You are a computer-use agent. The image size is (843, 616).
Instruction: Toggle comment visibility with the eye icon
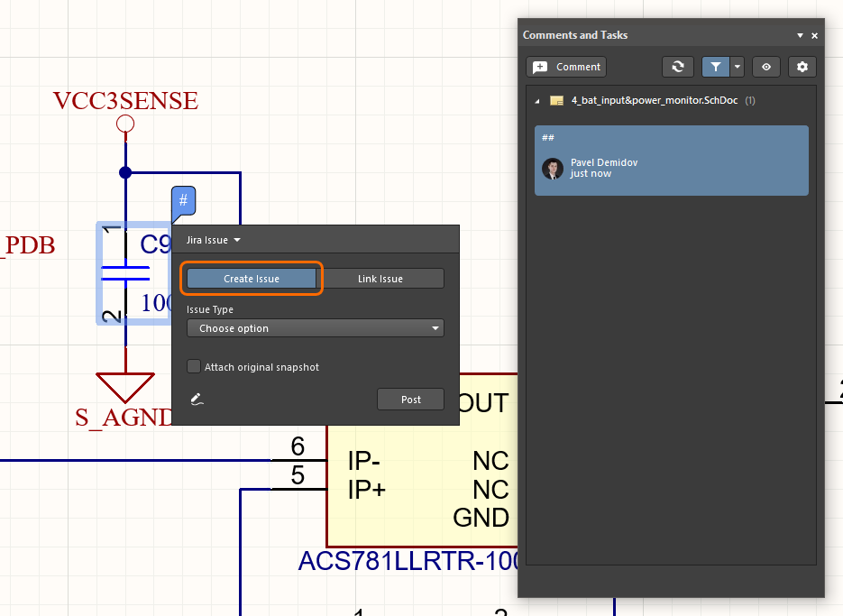point(766,67)
